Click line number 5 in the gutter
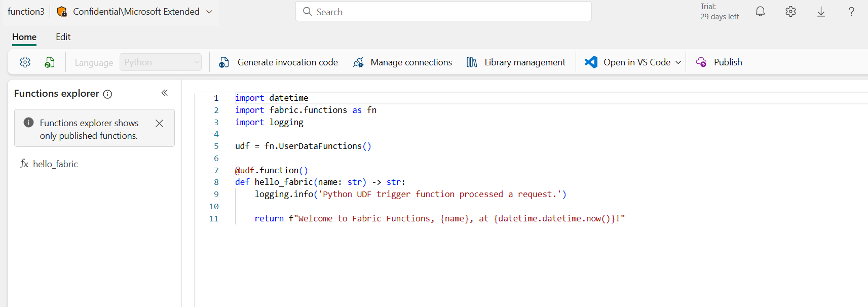868x307 pixels. (x=216, y=146)
